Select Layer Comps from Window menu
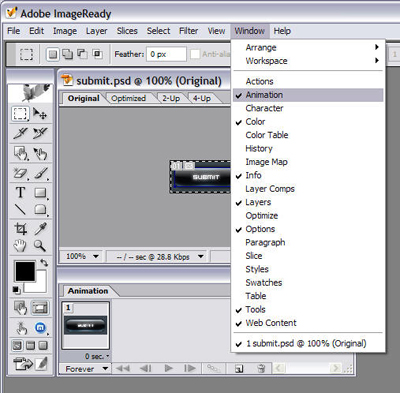The height and width of the screenshot is (393, 400). coord(308,189)
